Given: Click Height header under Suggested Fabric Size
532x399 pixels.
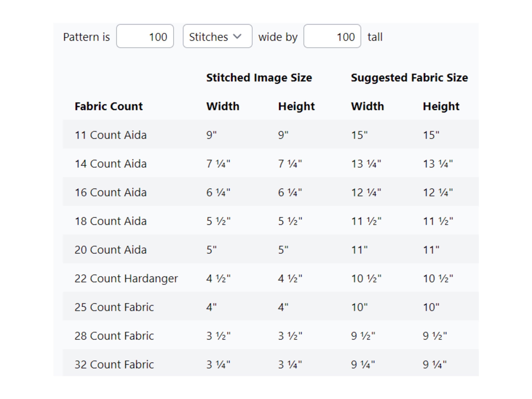Looking at the screenshot, I should pyautogui.click(x=441, y=106).
